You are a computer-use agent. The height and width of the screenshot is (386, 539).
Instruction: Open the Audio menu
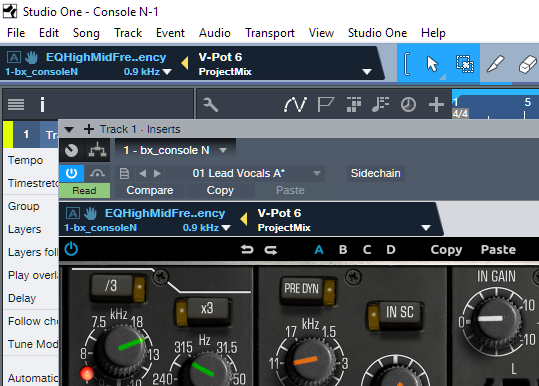coord(215,33)
